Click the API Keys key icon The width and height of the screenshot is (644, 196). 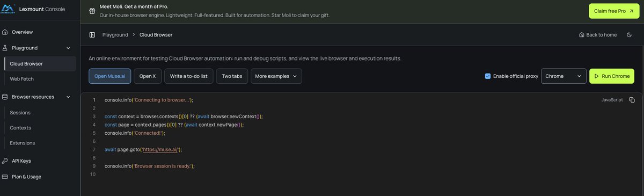5,161
